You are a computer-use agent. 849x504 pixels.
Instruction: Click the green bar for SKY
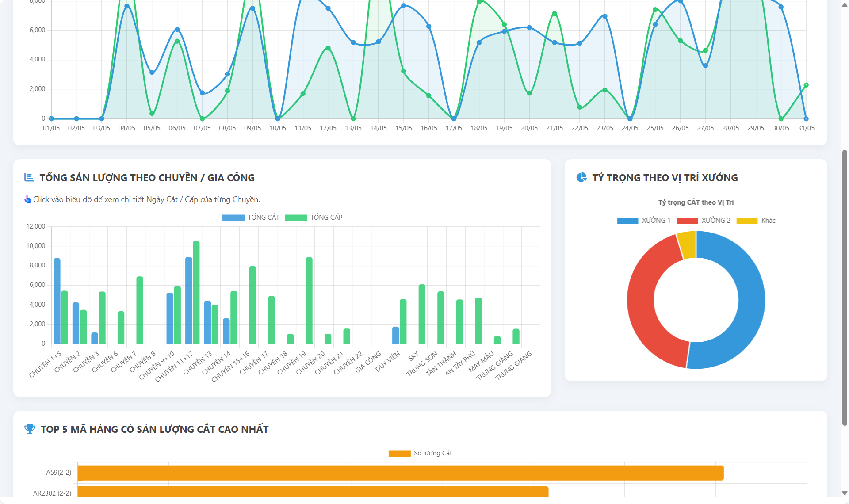[422, 314]
